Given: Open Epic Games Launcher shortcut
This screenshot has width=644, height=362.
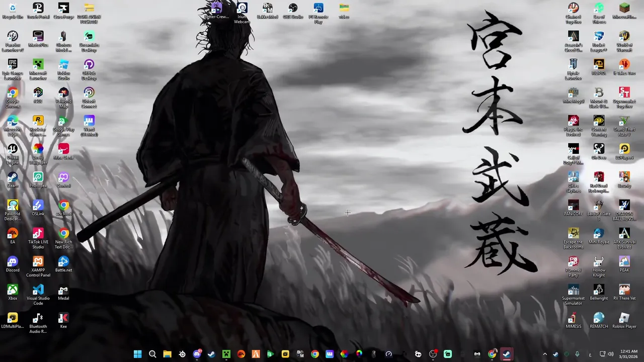Looking at the screenshot, I should pos(13,70).
